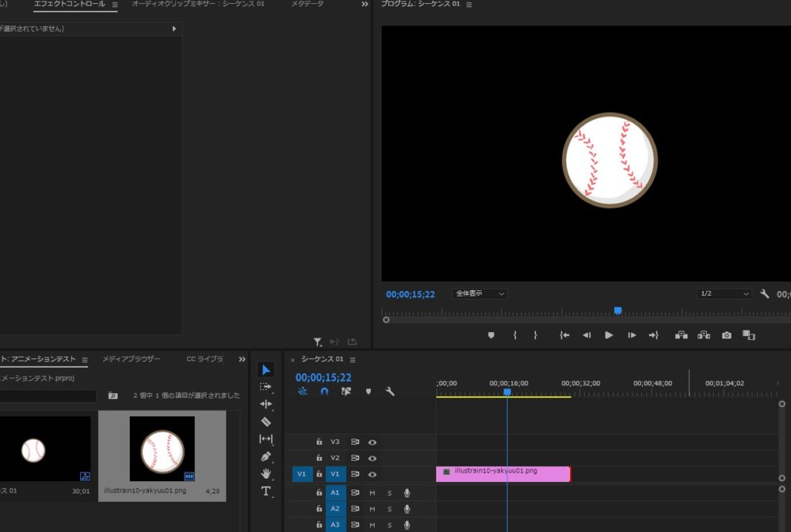The image size is (791, 532).
Task: Click the Step Forward one frame button
Action: pyautogui.click(x=632, y=335)
